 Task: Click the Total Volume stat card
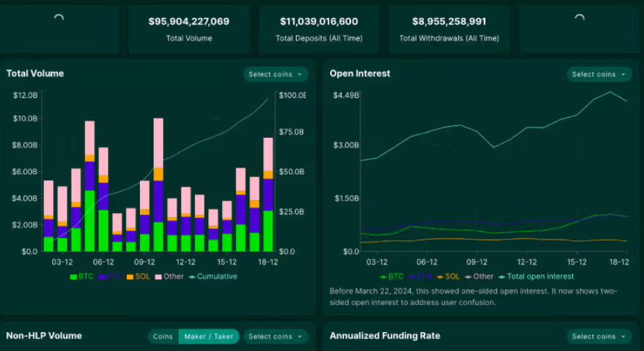[189, 29]
